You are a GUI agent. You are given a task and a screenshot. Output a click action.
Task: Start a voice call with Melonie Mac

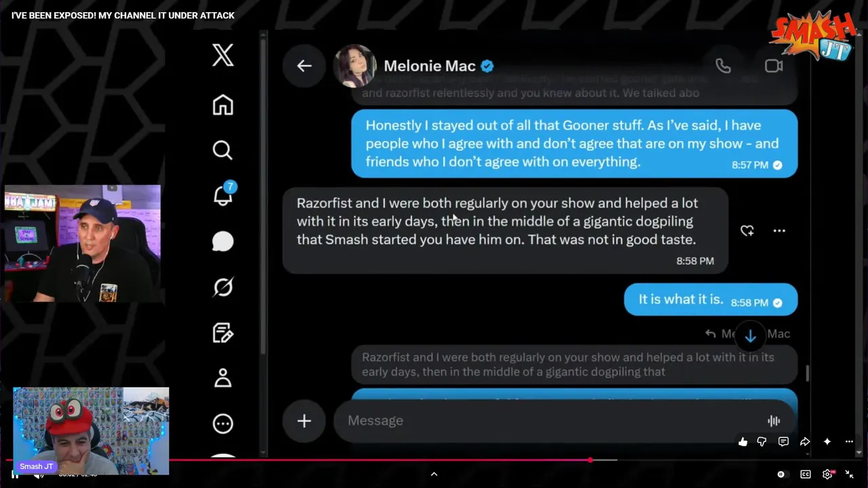pyautogui.click(x=723, y=66)
